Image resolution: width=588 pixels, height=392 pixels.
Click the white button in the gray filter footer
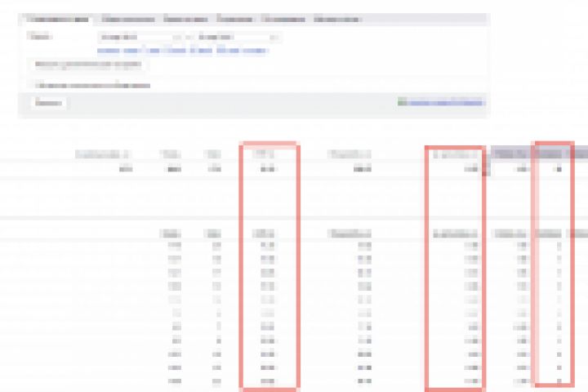[x=48, y=103]
